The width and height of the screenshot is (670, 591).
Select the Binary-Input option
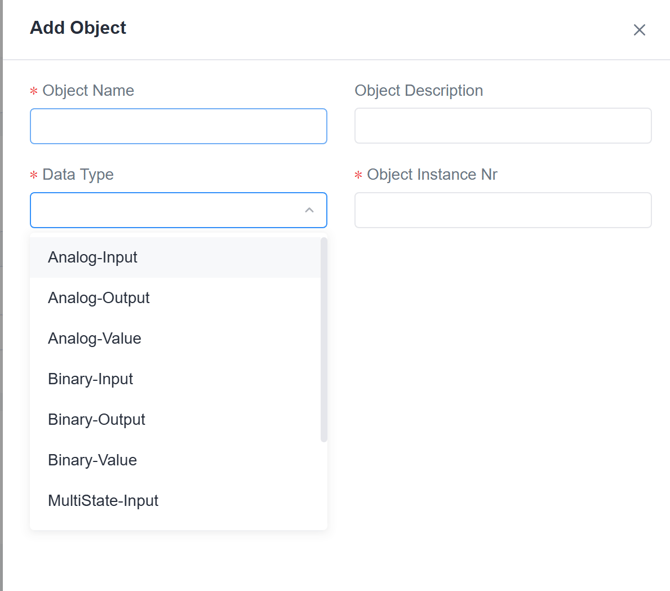91,379
